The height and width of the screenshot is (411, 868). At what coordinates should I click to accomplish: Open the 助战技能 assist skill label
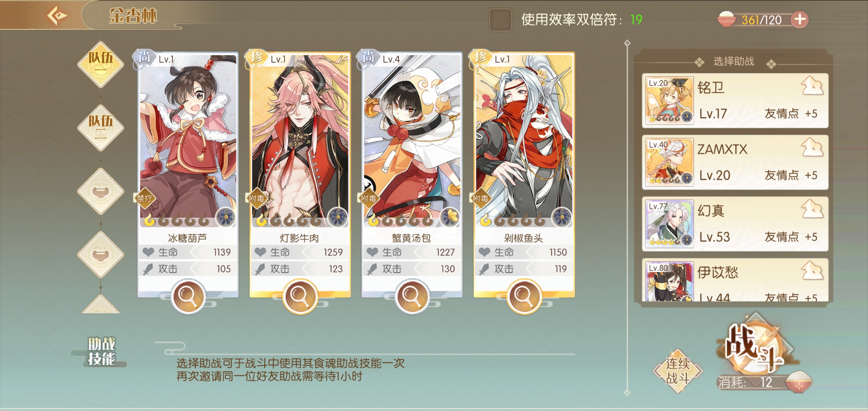pos(101,351)
